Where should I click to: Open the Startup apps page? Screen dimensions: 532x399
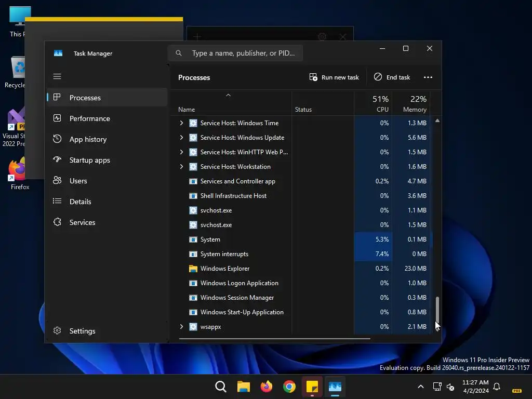(107, 160)
